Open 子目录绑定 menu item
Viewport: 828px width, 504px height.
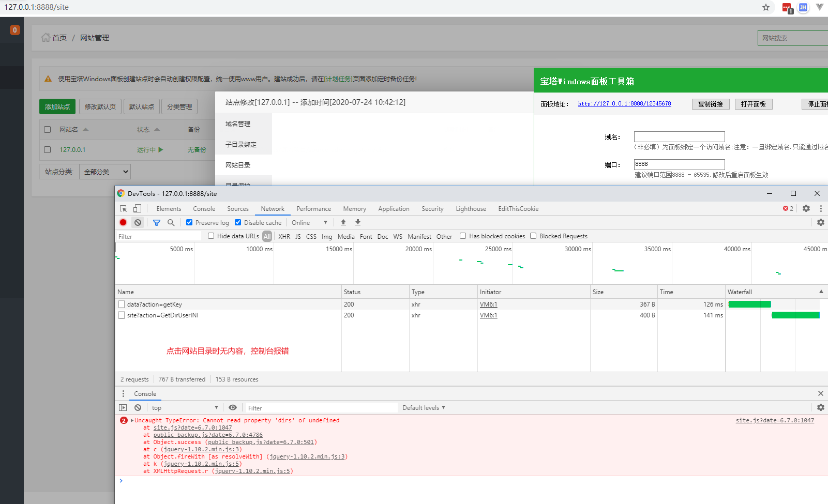coord(244,144)
